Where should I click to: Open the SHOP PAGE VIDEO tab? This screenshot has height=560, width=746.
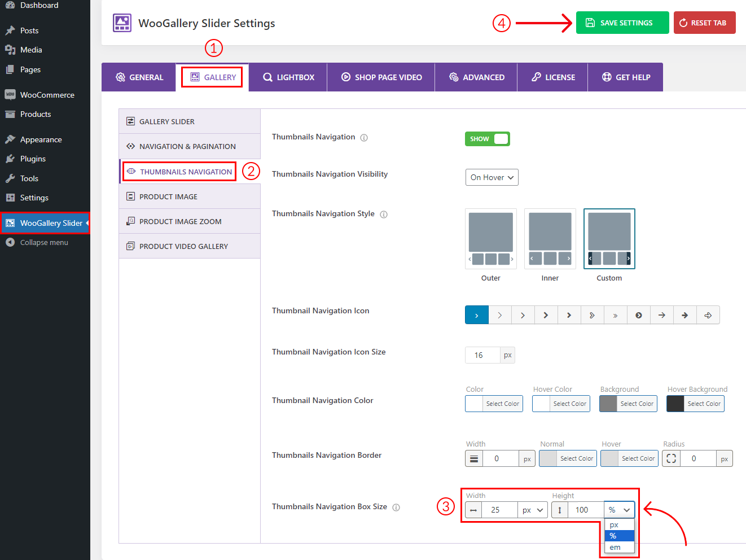point(381,77)
